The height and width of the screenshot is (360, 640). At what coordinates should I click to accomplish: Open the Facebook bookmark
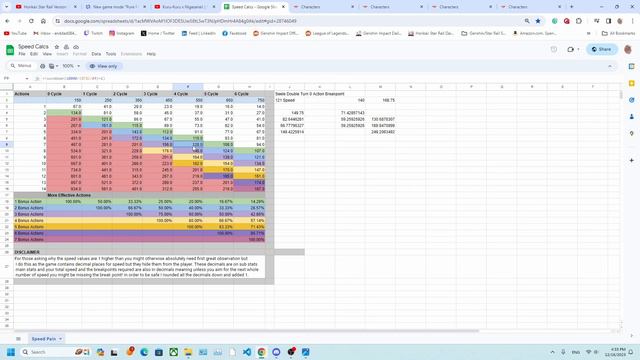(234, 33)
